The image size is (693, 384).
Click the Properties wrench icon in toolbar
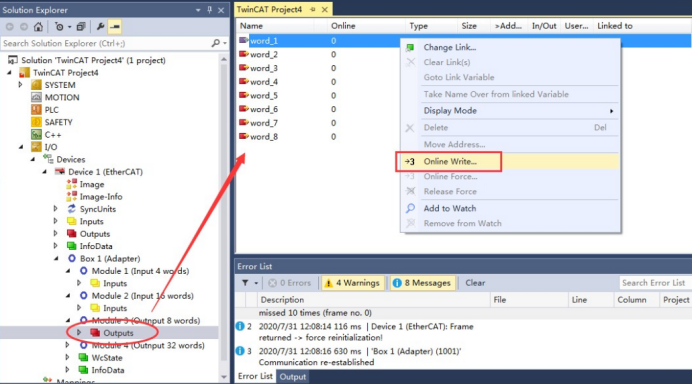[x=100, y=27]
